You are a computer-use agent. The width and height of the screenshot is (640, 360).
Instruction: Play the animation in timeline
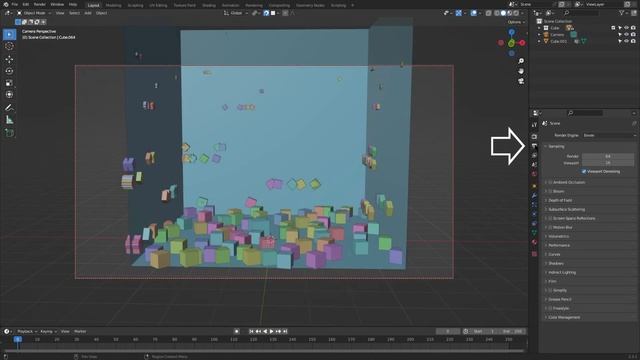(271, 331)
